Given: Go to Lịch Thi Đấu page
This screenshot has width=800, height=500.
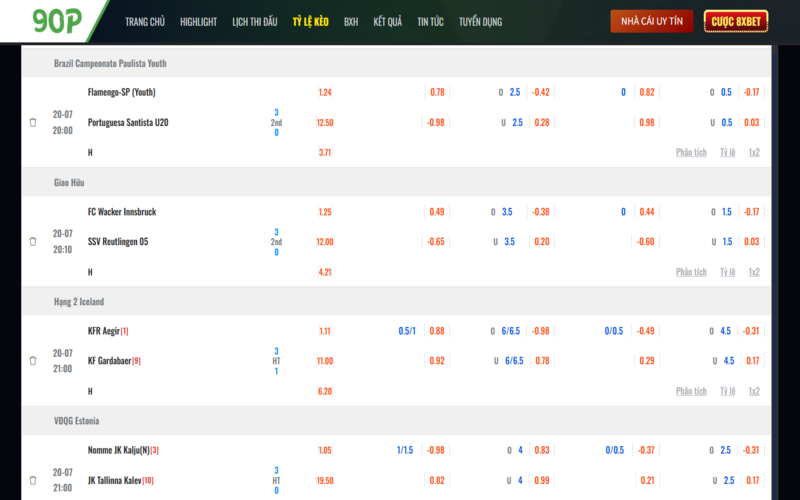Looking at the screenshot, I should [255, 21].
